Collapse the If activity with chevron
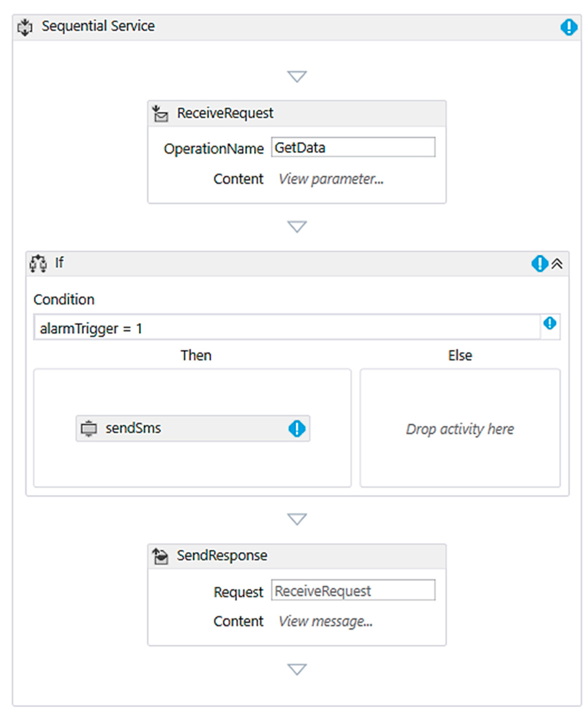 557,263
